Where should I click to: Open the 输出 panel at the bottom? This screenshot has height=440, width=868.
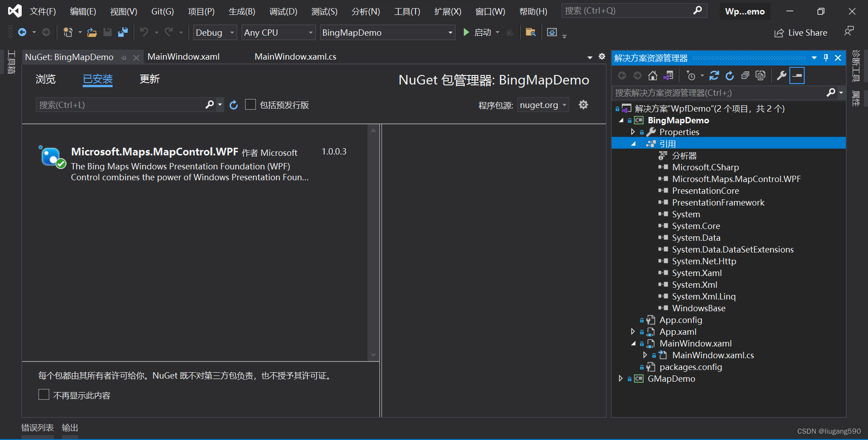(70, 427)
